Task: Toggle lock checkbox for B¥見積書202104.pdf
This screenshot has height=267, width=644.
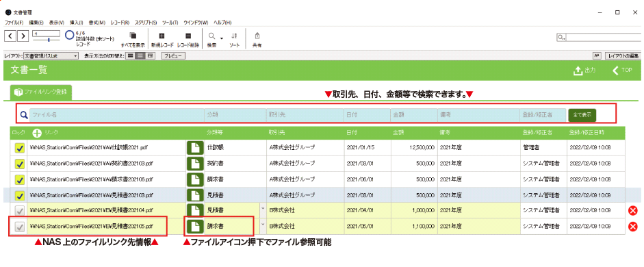Action: tap(19, 211)
